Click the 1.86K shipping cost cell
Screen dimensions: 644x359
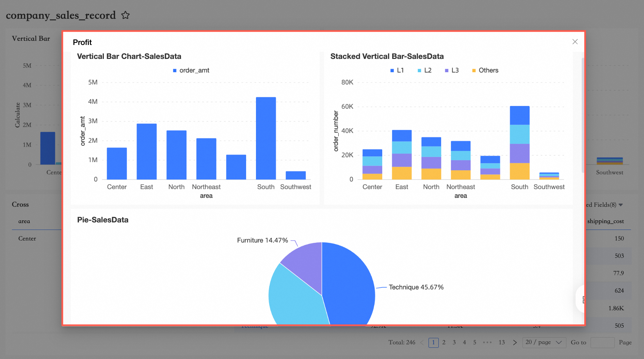616,308
